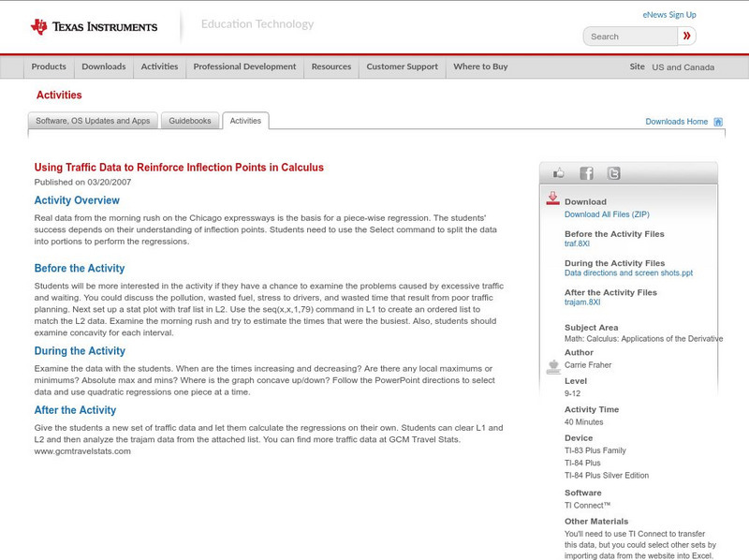This screenshot has width=749, height=560.
Task: Click TI-83 Plus Family device entry
Action: click(595, 450)
